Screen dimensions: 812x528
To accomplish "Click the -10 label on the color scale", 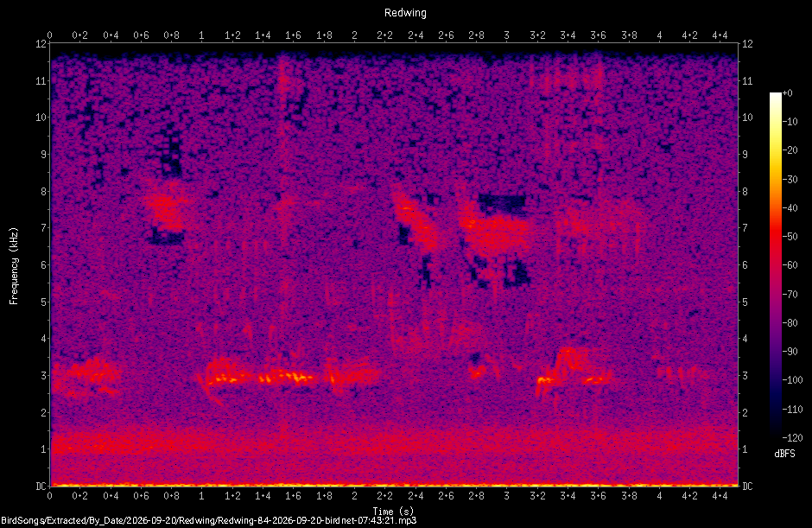I will pos(790,122).
